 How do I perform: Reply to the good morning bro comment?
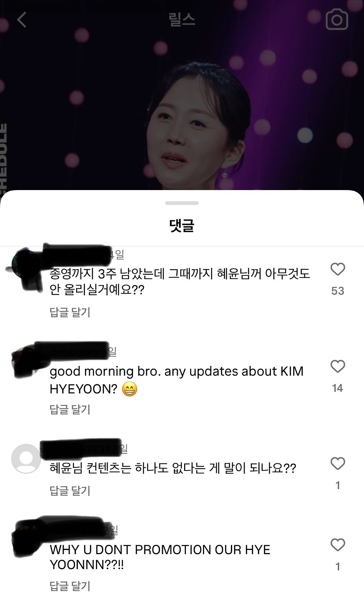(70, 409)
